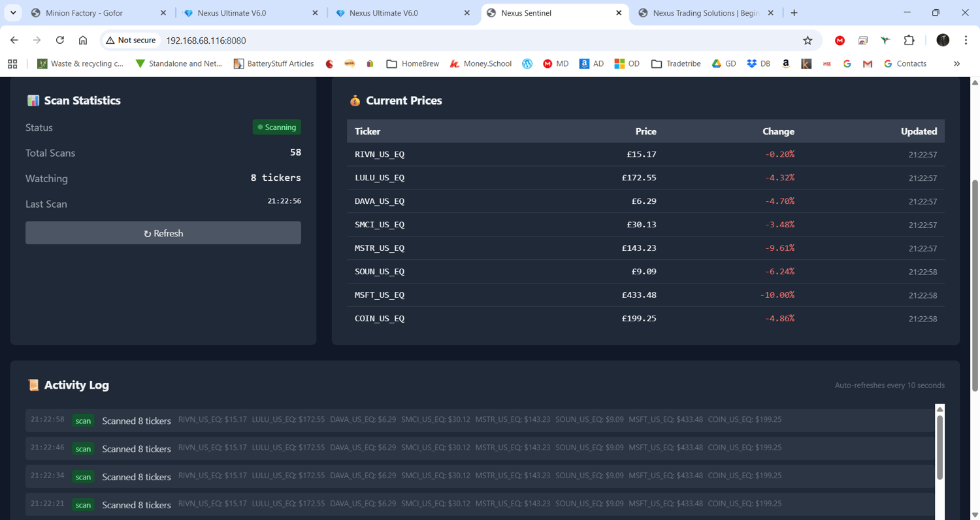Select the SOUN_US_EQ ticker
Screen dimensions: 980x520
pyautogui.click(x=380, y=272)
